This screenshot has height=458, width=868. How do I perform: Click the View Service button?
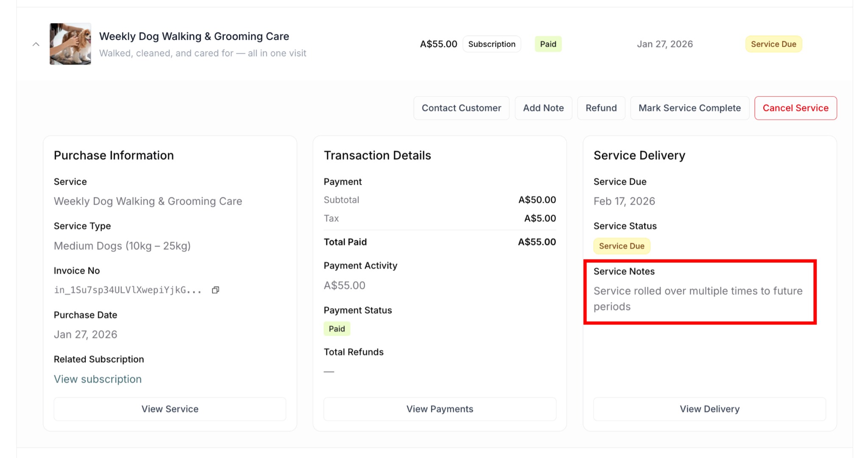(170, 409)
